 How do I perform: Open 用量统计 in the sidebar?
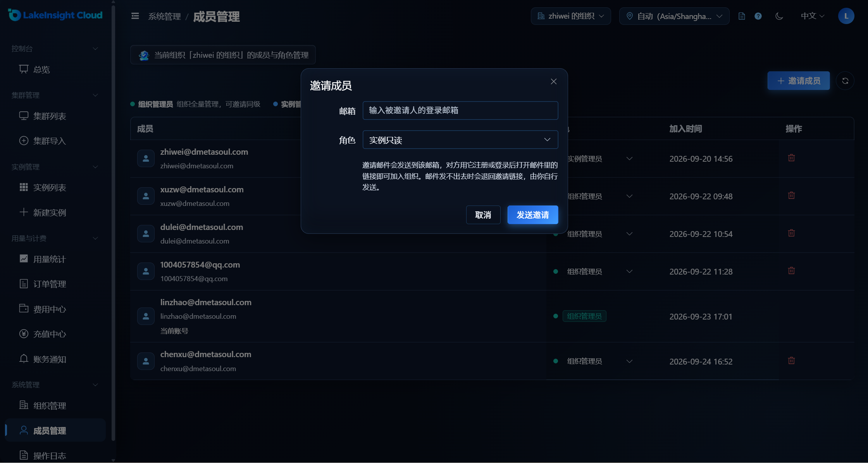click(x=55, y=259)
